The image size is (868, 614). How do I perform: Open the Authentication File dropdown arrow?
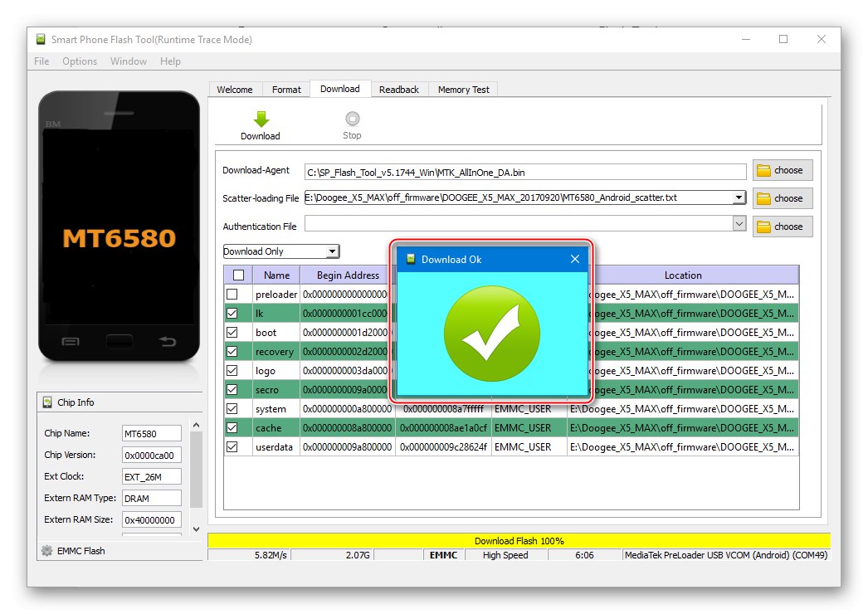[x=739, y=222]
